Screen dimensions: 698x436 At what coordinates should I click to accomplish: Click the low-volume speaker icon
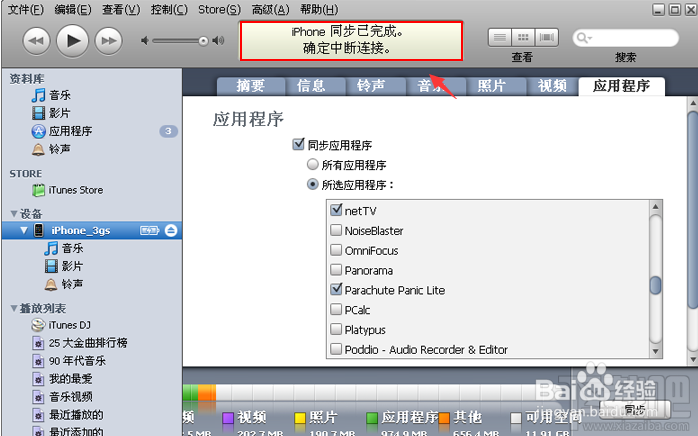pyautogui.click(x=145, y=41)
